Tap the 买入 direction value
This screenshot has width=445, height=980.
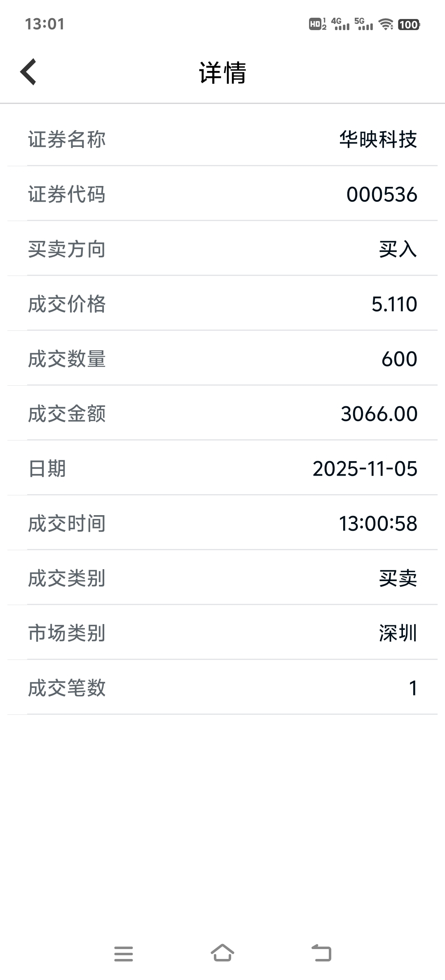coord(398,250)
